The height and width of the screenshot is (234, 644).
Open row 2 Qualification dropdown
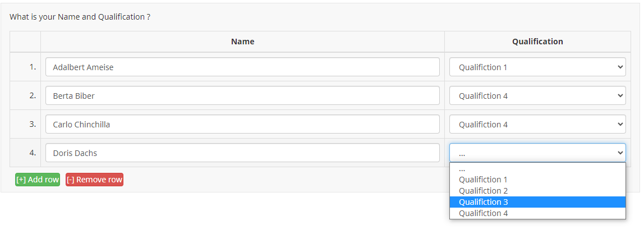537,95
